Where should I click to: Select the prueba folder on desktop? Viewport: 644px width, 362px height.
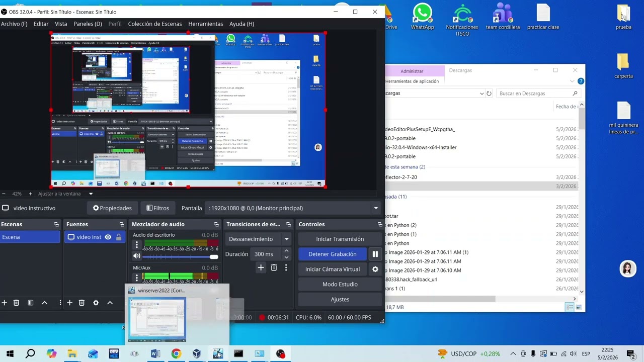point(623,17)
